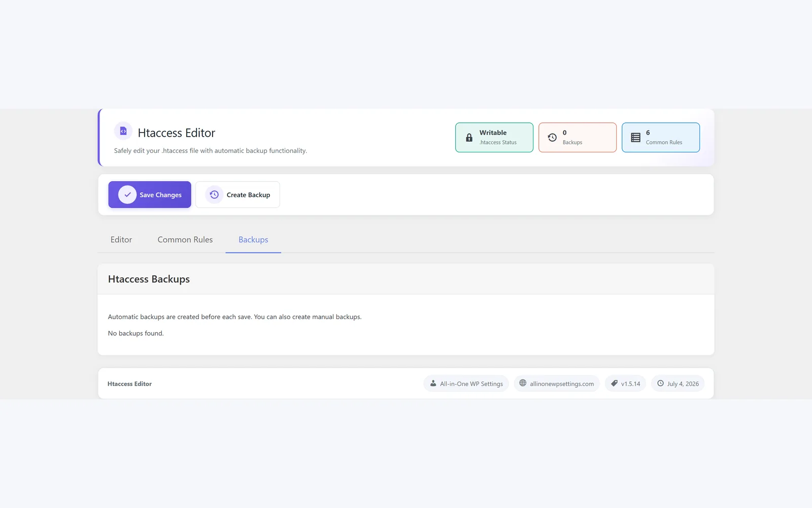Visit the allinonewpsettings.com link
This screenshot has height=508, width=812.
click(x=557, y=384)
